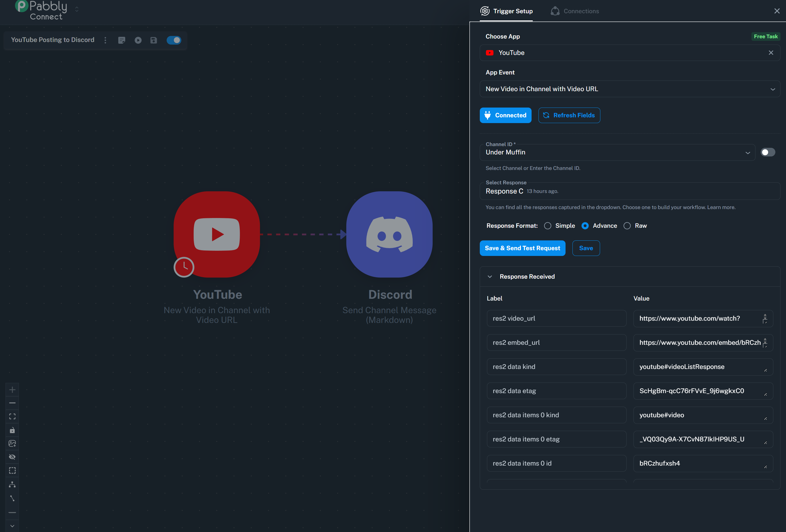Clear the selected YouTube app
The height and width of the screenshot is (532, 786).
click(771, 53)
